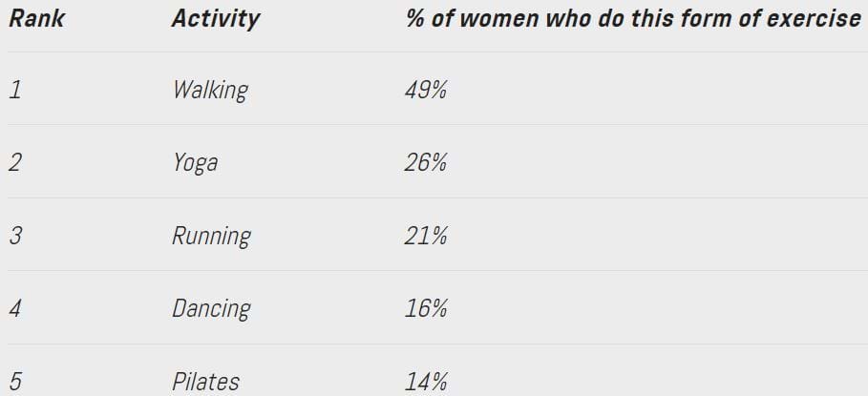Click the Activity column header

216,20
